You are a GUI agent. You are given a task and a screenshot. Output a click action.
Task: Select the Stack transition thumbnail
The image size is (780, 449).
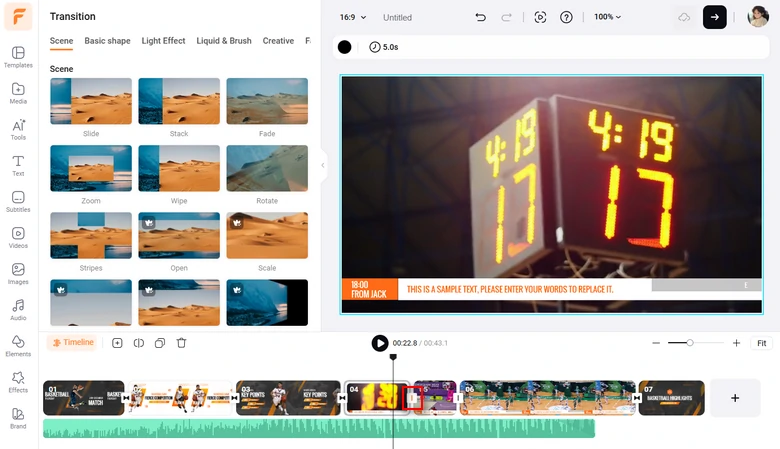pyautogui.click(x=179, y=101)
